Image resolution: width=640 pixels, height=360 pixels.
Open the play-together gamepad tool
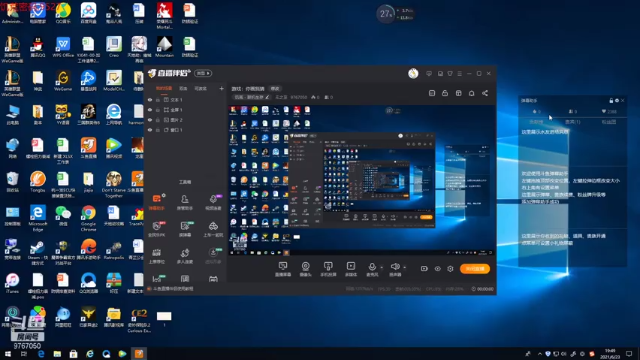tap(213, 229)
